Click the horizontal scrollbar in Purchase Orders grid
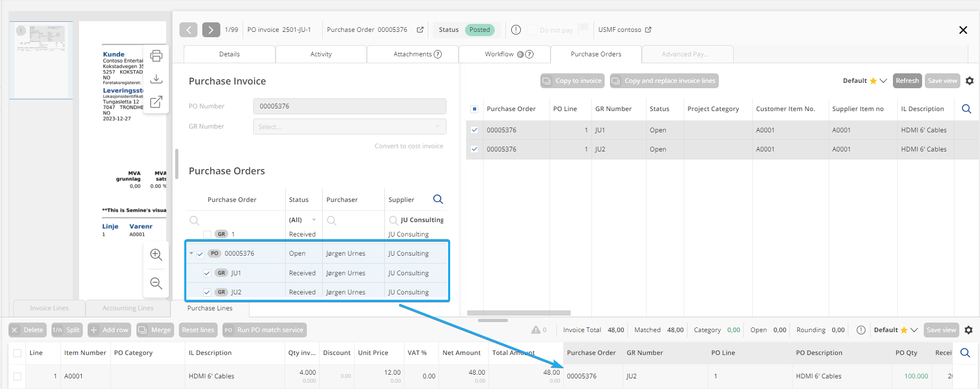The width and height of the screenshot is (980, 389). [x=519, y=313]
